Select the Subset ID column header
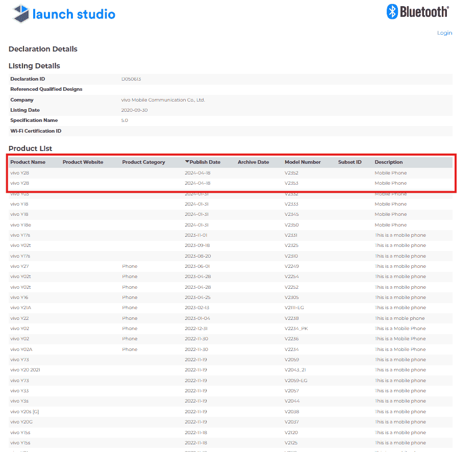 (x=349, y=162)
